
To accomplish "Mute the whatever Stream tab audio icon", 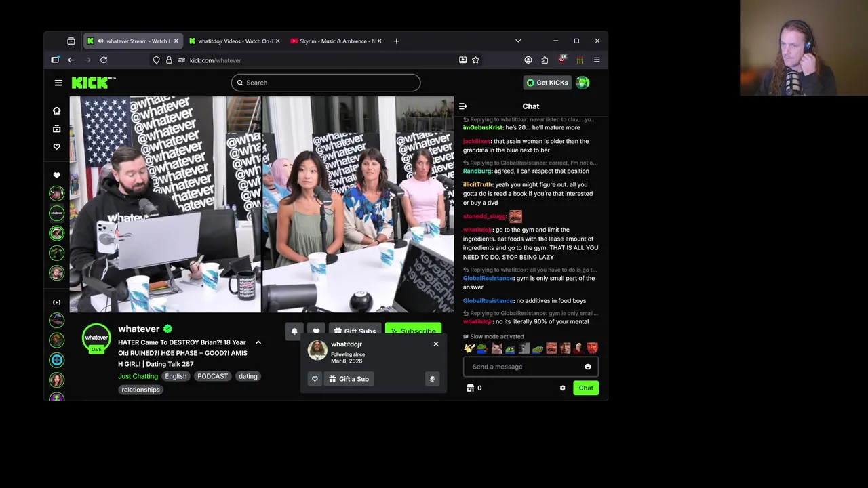I will (100, 41).
